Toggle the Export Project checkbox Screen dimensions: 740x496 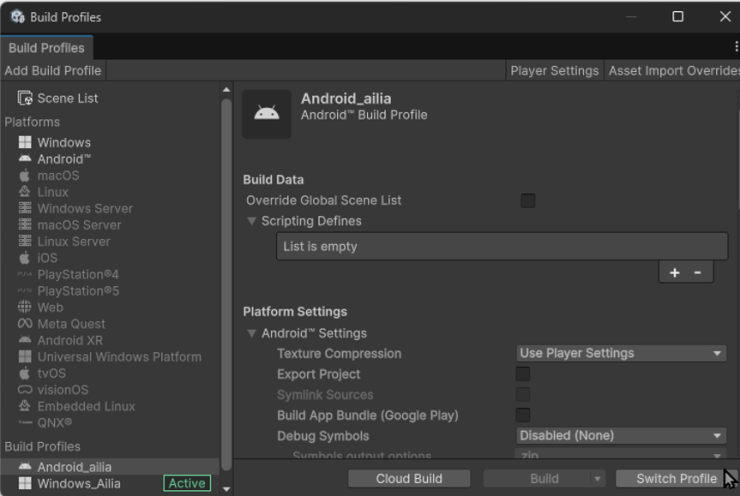click(523, 374)
